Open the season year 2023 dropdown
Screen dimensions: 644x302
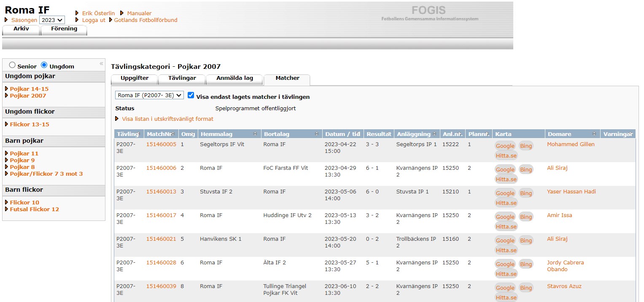(x=52, y=20)
